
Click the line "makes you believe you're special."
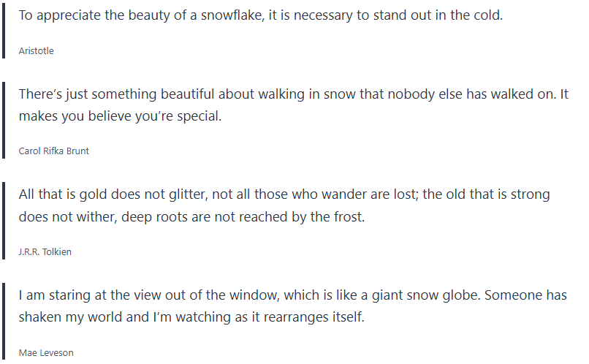119,116
